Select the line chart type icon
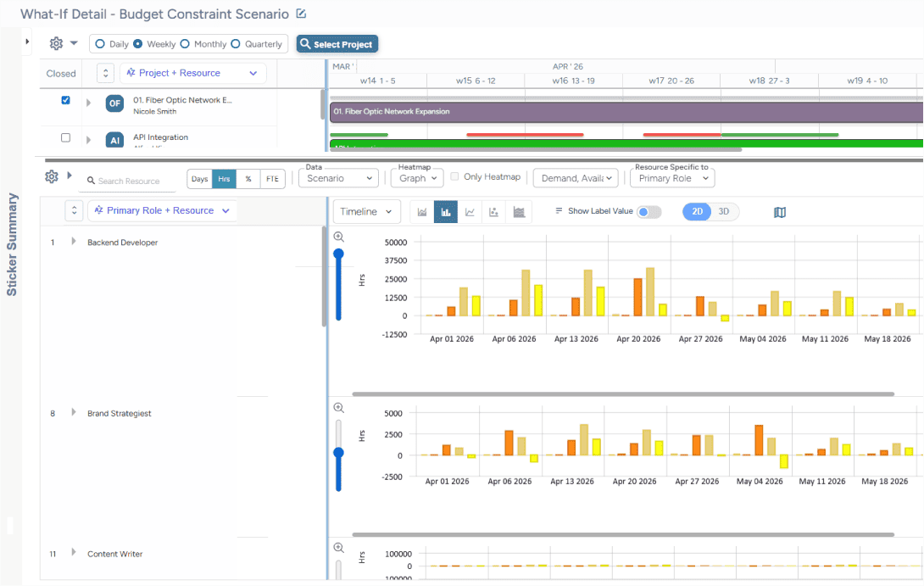The width and height of the screenshot is (924, 586). tap(470, 212)
